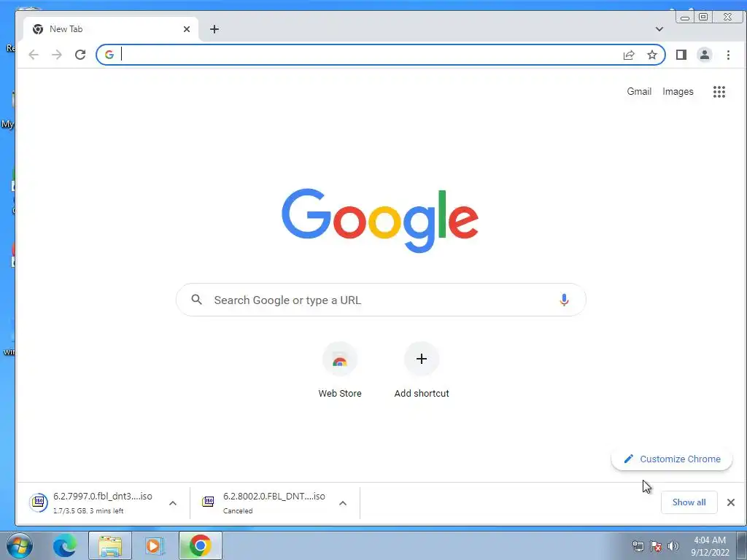This screenshot has height=560, width=747.
Task: Click the Google logo
Action: click(379, 220)
